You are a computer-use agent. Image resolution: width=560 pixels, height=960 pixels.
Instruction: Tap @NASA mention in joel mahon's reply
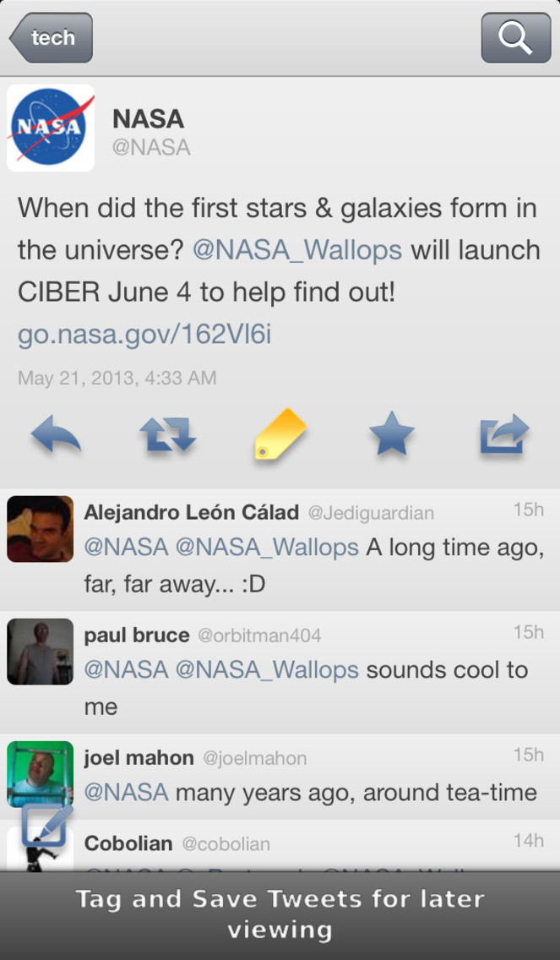click(126, 792)
